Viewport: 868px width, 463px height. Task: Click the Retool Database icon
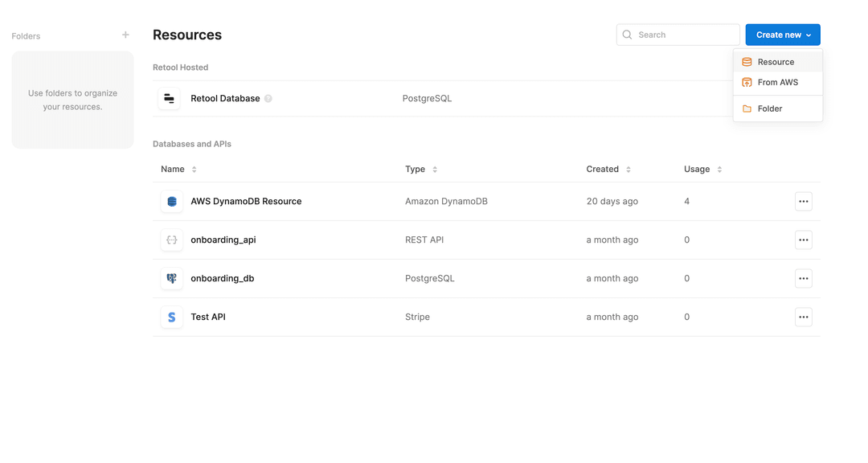[x=169, y=99]
